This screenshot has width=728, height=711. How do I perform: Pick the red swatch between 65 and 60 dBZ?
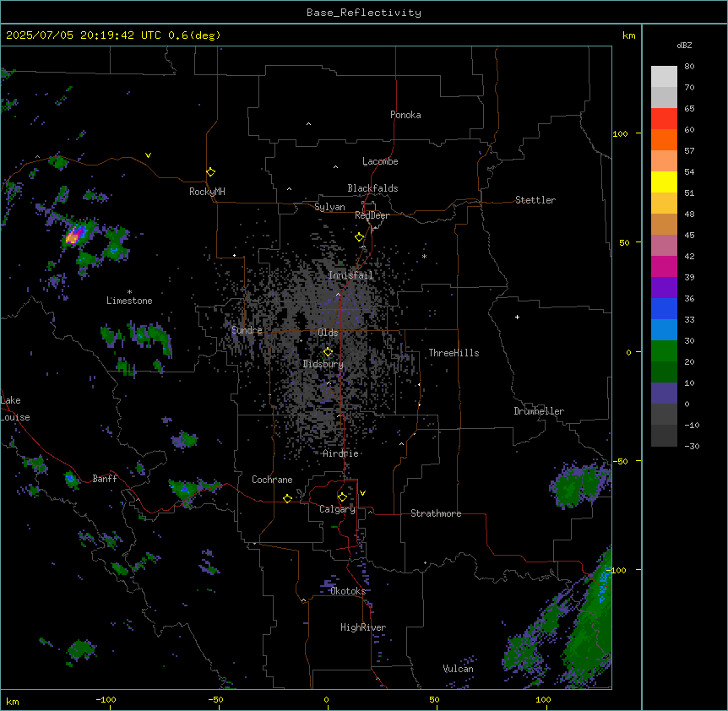[664, 119]
